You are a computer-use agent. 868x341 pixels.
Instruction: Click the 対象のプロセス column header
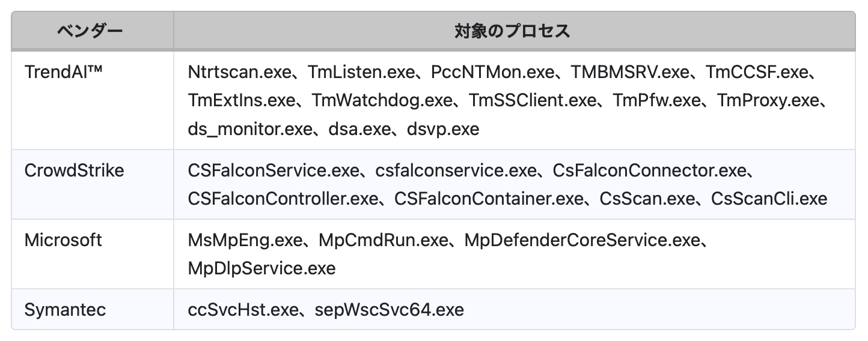pos(512,31)
